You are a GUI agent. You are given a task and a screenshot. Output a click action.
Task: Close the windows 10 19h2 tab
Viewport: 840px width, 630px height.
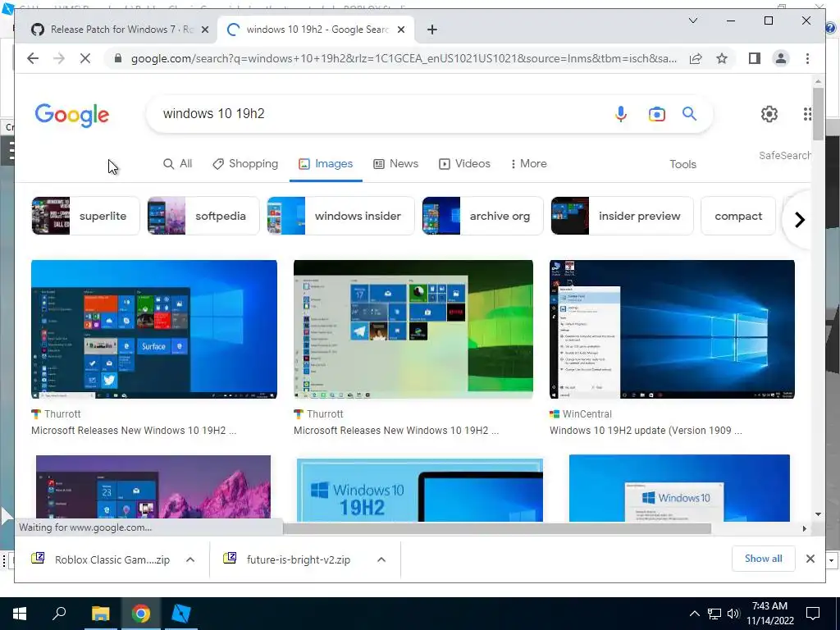point(400,30)
